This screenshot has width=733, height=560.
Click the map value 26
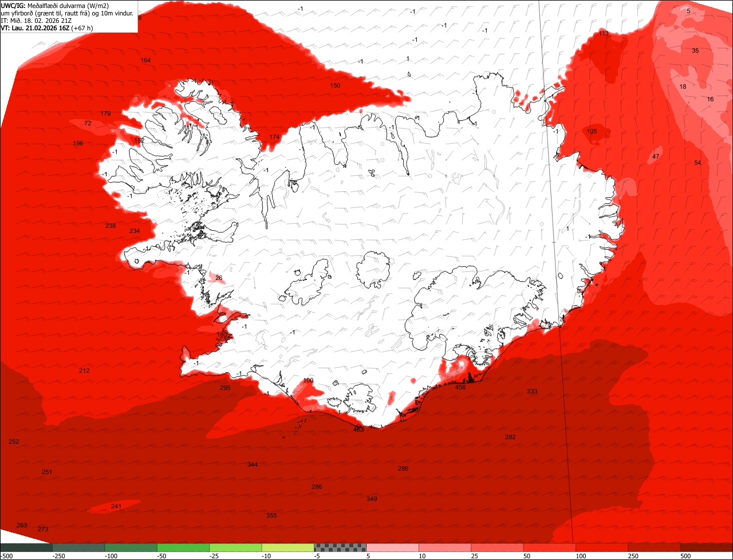click(x=219, y=278)
